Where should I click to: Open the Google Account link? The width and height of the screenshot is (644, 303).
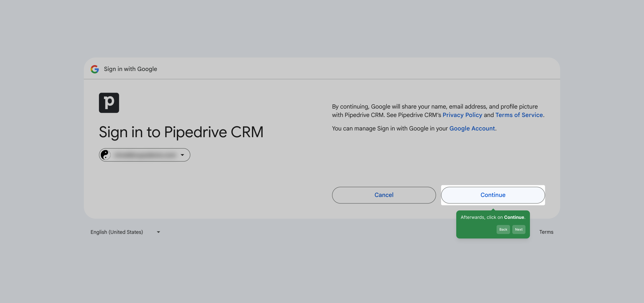[472, 128]
